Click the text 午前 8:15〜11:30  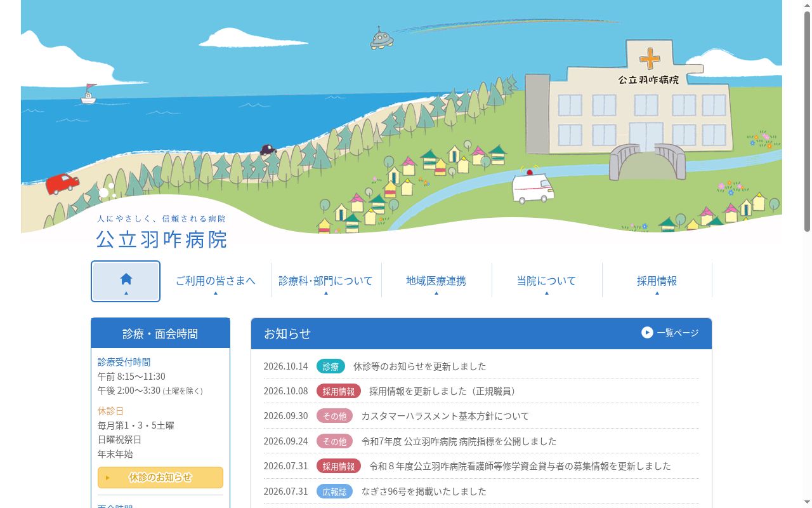[x=132, y=377]
